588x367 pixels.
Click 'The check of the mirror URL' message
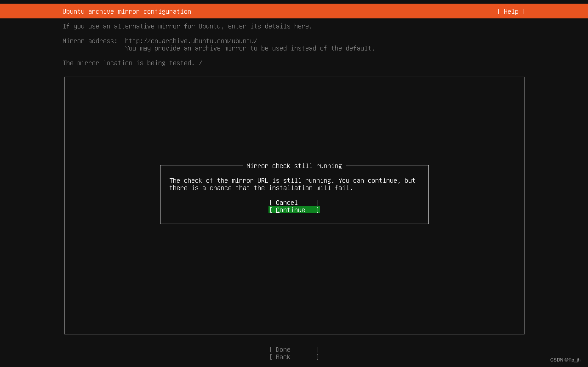pyautogui.click(x=292, y=184)
